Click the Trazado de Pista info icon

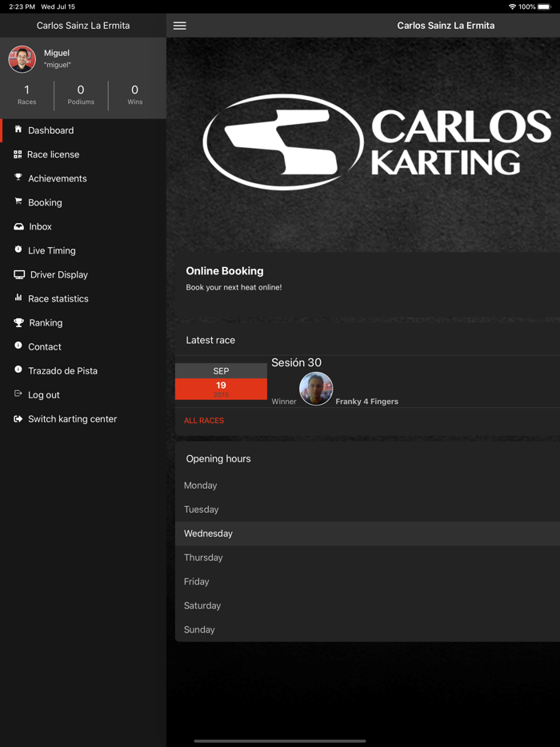[18, 370]
